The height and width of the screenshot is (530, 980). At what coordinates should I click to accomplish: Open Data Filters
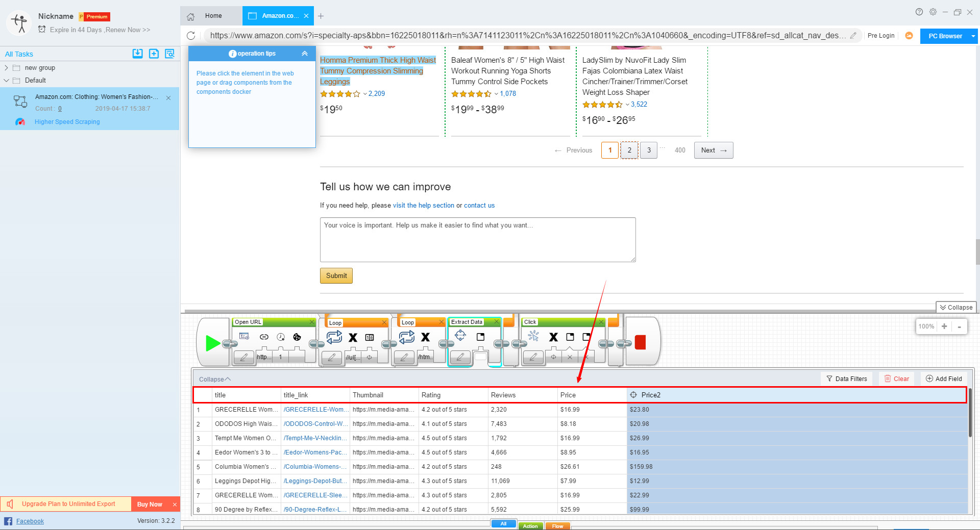[847, 378]
